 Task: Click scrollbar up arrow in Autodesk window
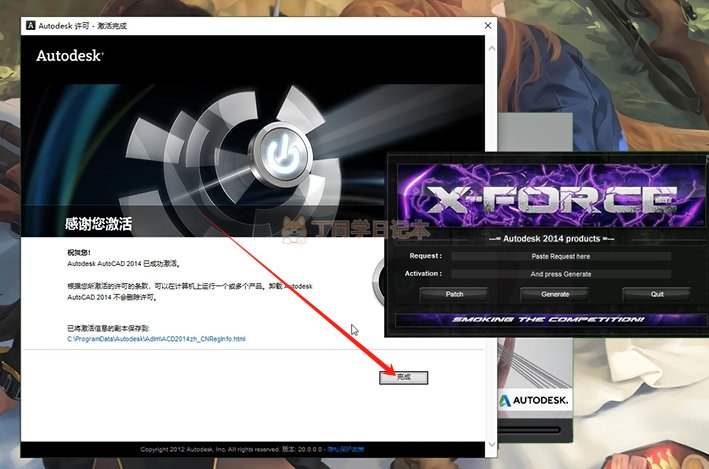pos(492,48)
